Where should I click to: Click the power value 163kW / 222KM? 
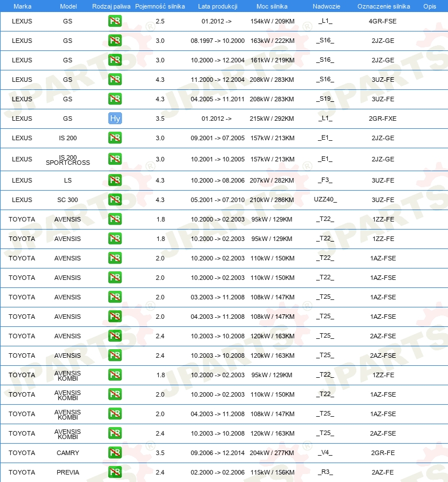pos(272,41)
